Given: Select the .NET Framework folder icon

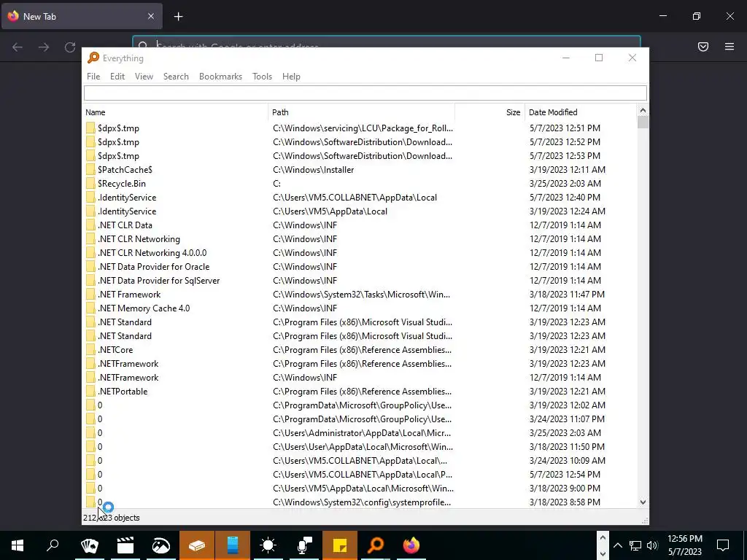Looking at the screenshot, I should 90,295.
